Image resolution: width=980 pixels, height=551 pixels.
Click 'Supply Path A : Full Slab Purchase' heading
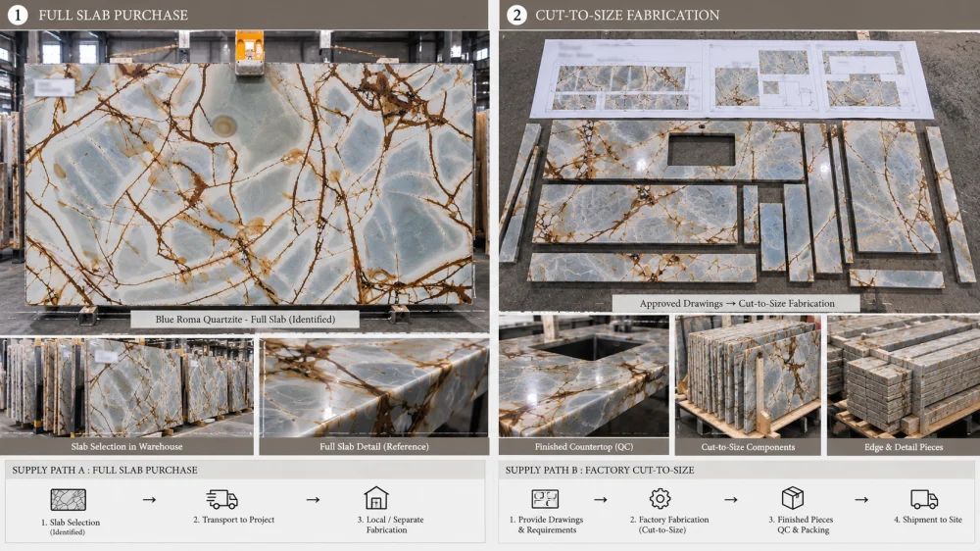(105, 470)
